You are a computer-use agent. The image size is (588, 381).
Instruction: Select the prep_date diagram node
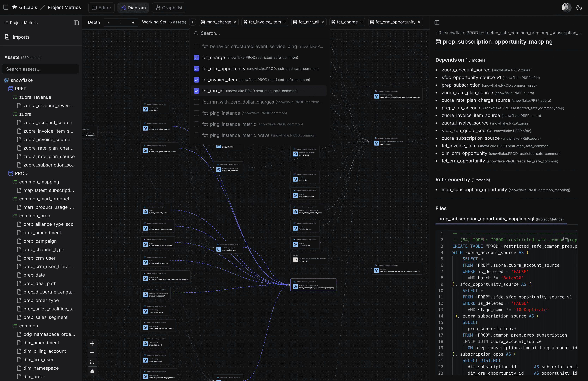point(155,107)
